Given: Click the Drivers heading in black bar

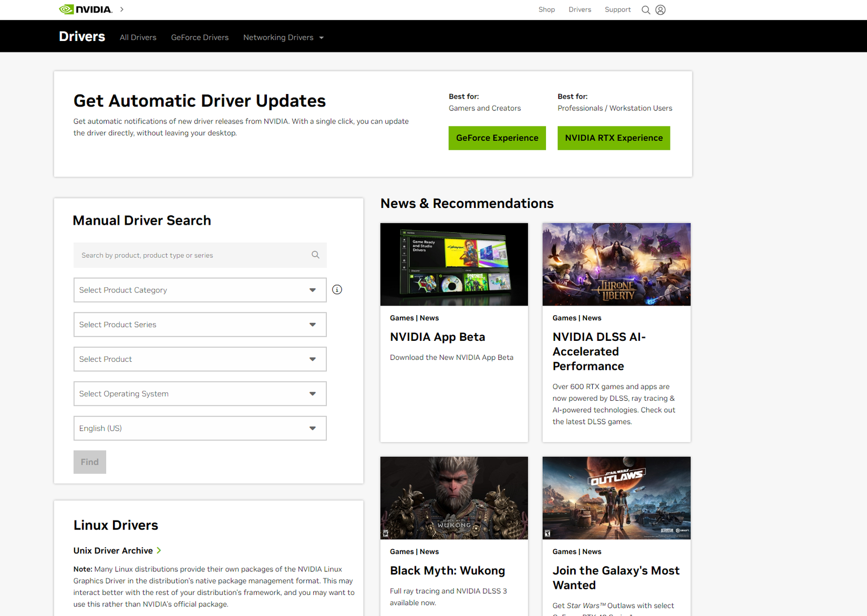Looking at the screenshot, I should 82,36.
